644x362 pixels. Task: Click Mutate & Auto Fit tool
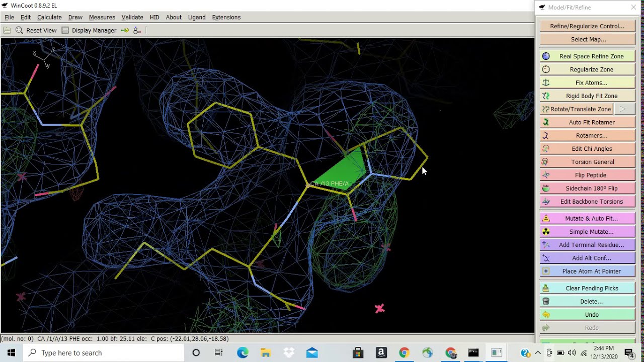coord(587,219)
